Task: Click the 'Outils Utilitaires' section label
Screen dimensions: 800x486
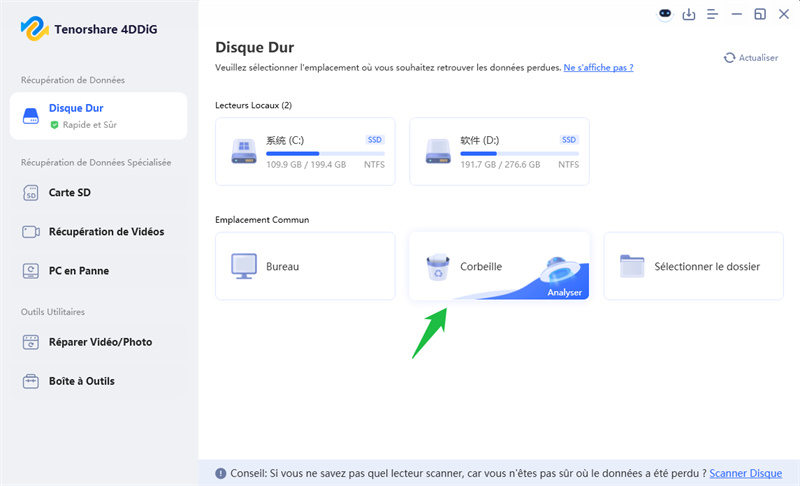Action: click(53, 312)
